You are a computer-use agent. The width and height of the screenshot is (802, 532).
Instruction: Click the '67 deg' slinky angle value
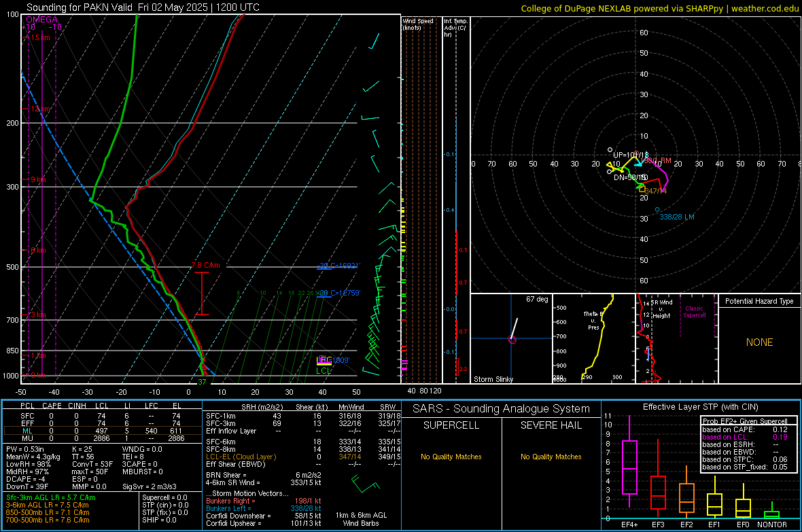tap(537, 299)
